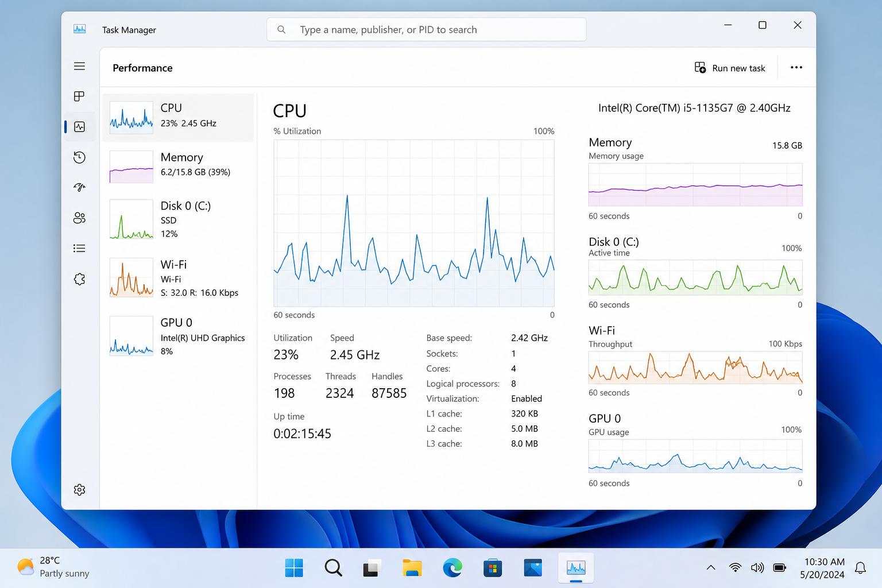Click the S: 32.0 R: 16.0 Kbps text
The image size is (882, 588).
pos(199,293)
